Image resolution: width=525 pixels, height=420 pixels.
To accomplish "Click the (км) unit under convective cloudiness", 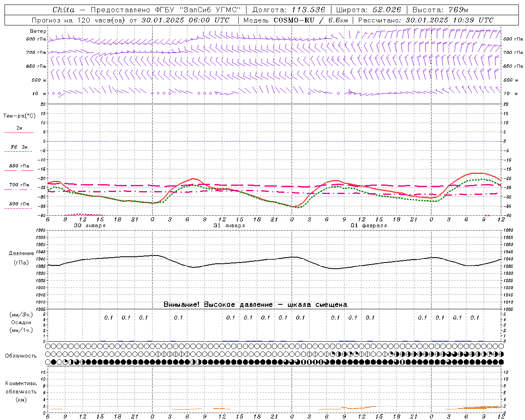I will coord(21,399).
